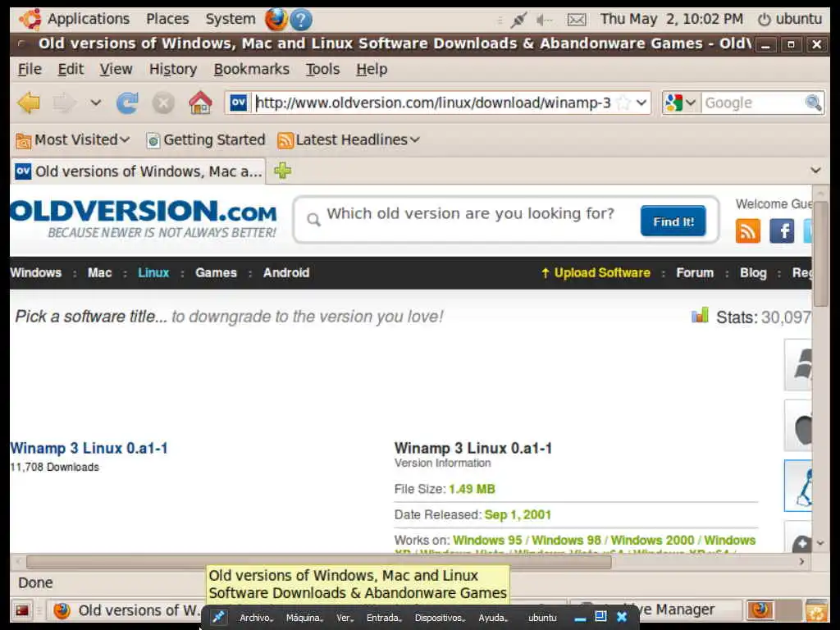Click the Ubuntu logo beside Applications
840x630 pixels.
click(30, 20)
